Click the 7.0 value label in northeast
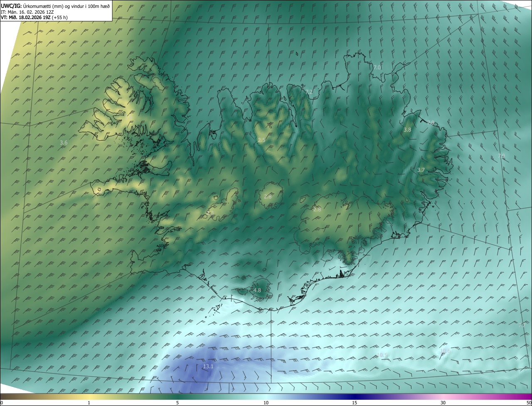The image size is (532, 406). (377, 67)
